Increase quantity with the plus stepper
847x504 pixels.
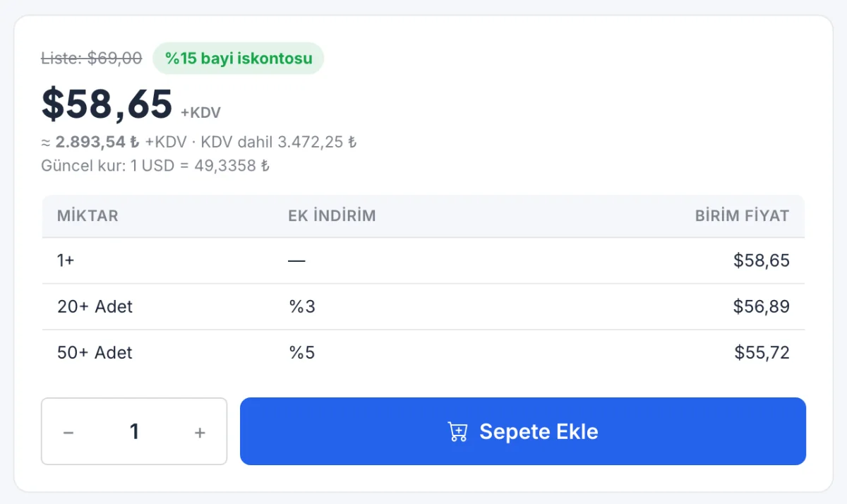200,433
